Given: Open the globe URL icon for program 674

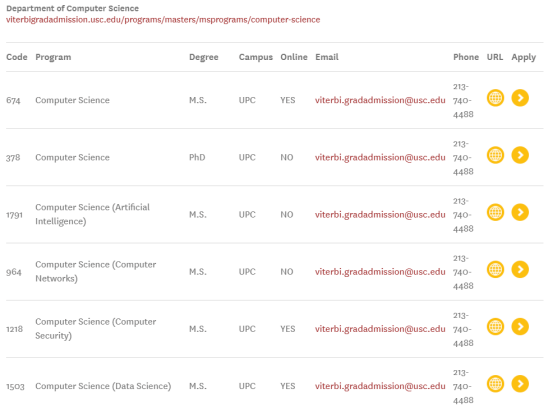Looking at the screenshot, I should click(x=495, y=98).
